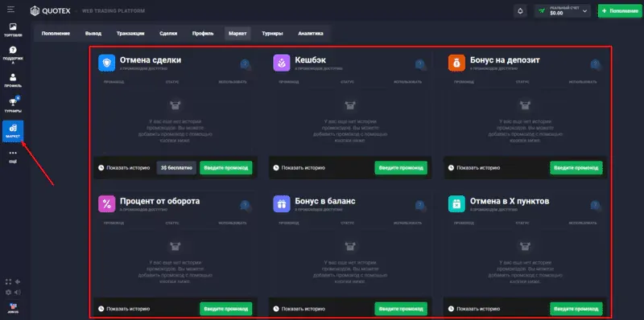The height and width of the screenshot is (320, 644).
Task: Open help question icon on Кешбэк card
Action: tap(420, 64)
